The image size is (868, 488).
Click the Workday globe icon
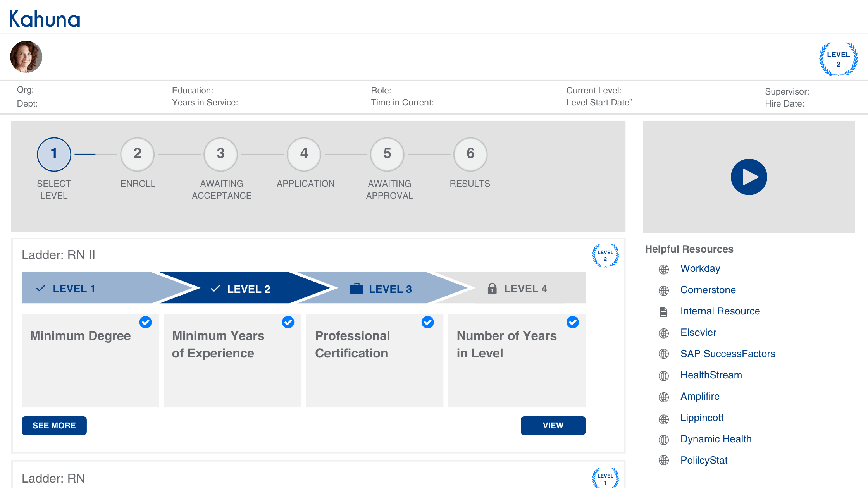tap(664, 269)
